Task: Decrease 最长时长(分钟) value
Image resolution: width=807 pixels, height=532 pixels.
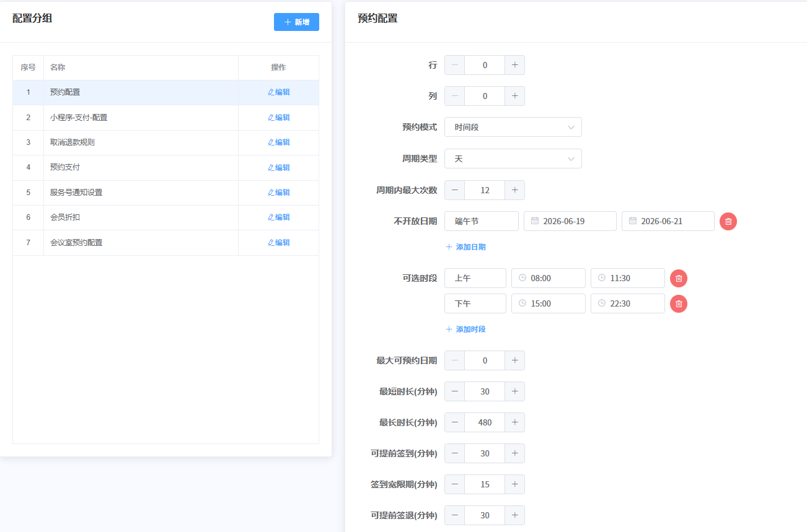Action: 455,422
